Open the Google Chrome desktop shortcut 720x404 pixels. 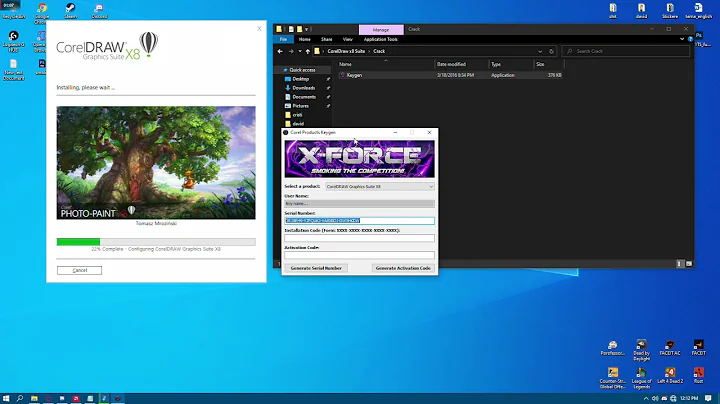pyautogui.click(x=41, y=13)
